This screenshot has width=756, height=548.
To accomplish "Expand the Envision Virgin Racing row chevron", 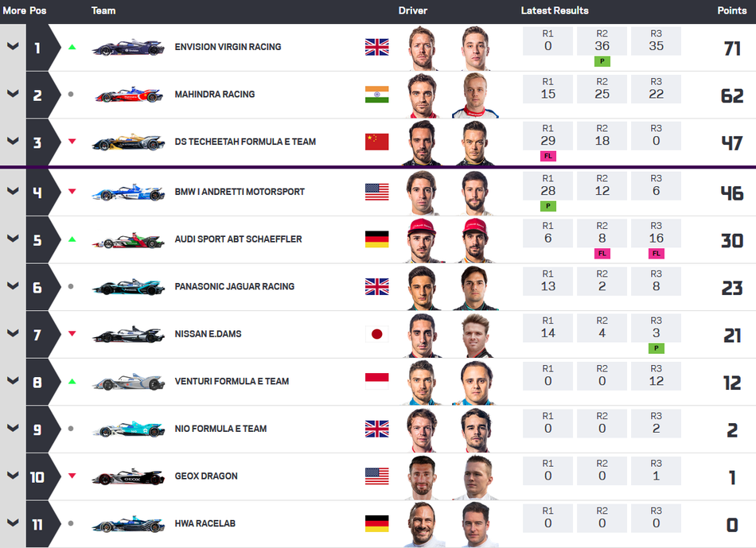I will click(13, 46).
